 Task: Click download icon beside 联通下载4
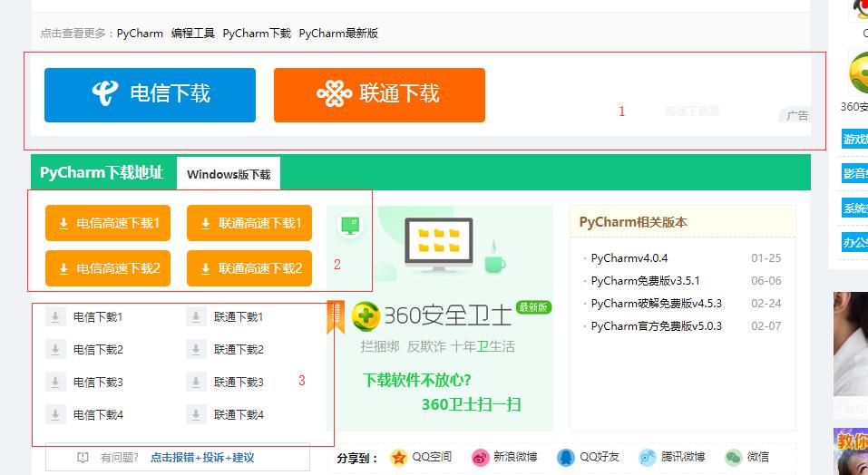tap(196, 415)
